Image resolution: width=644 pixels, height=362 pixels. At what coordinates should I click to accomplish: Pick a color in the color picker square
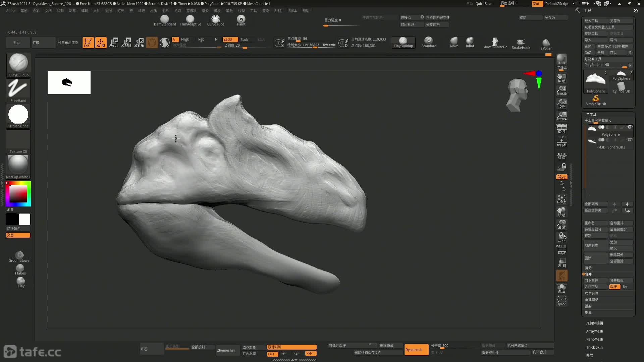coord(18,194)
